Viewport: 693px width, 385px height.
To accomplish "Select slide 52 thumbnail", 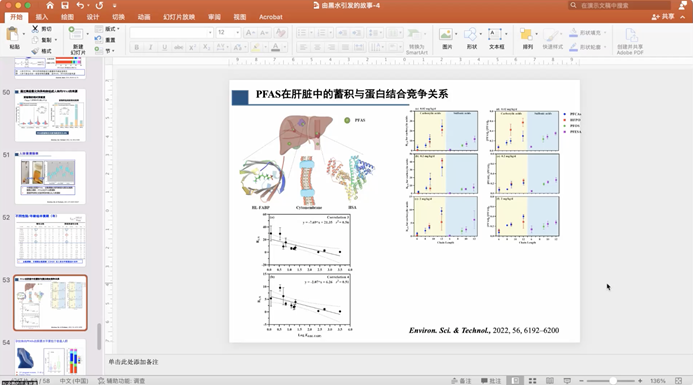I will click(x=50, y=240).
